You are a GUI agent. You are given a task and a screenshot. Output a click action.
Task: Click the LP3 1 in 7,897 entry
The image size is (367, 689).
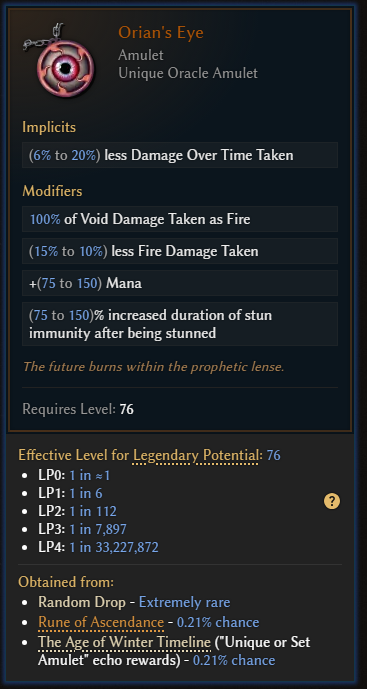pos(82,529)
